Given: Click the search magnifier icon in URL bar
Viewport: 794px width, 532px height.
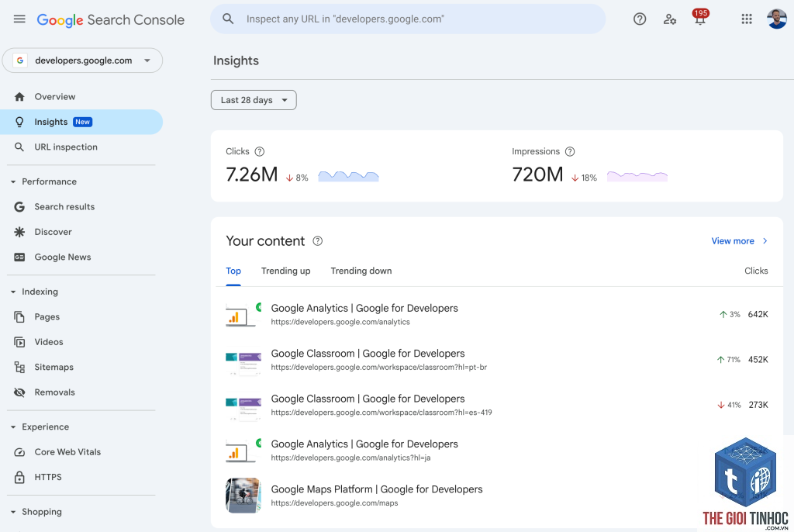Looking at the screenshot, I should coord(229,19).
